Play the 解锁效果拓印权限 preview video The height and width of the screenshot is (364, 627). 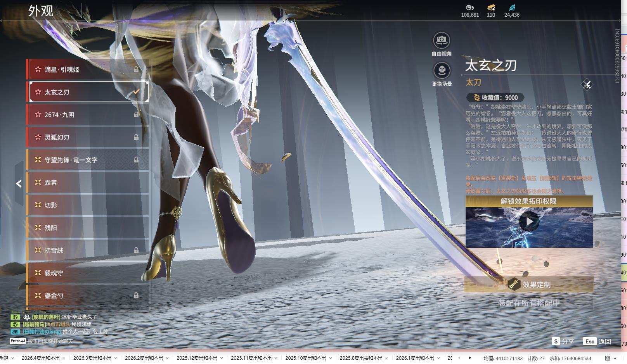(529, 222)
